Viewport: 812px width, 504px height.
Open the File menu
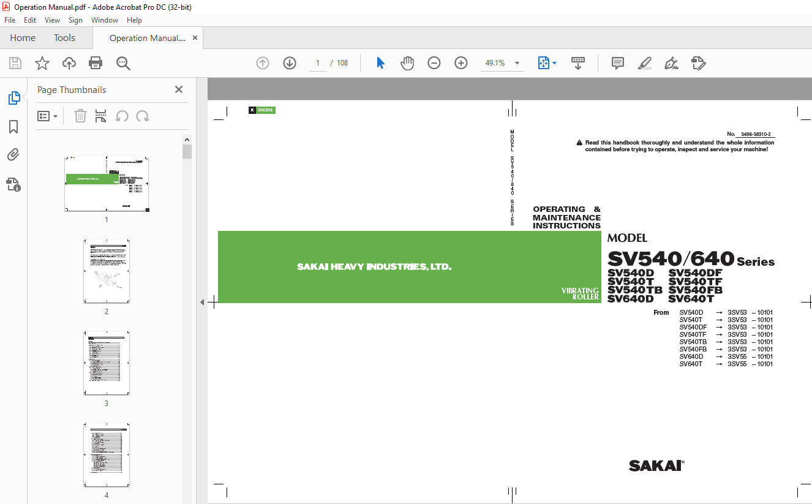(x=10, y=20)
